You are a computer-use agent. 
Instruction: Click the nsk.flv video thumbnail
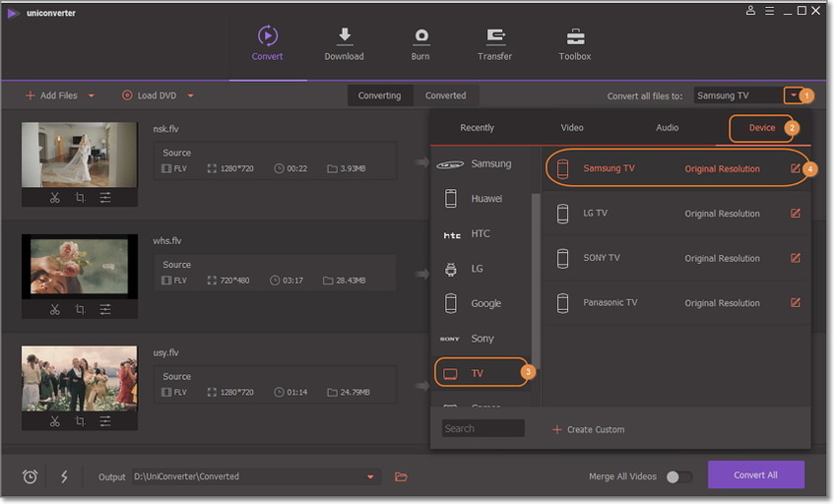[79, 155]
